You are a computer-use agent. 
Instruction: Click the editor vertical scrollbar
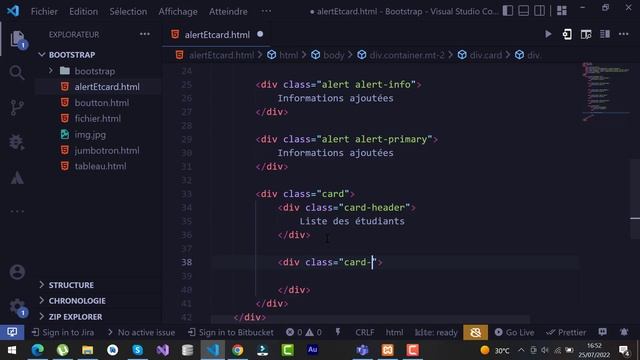[x=635, y=199]
